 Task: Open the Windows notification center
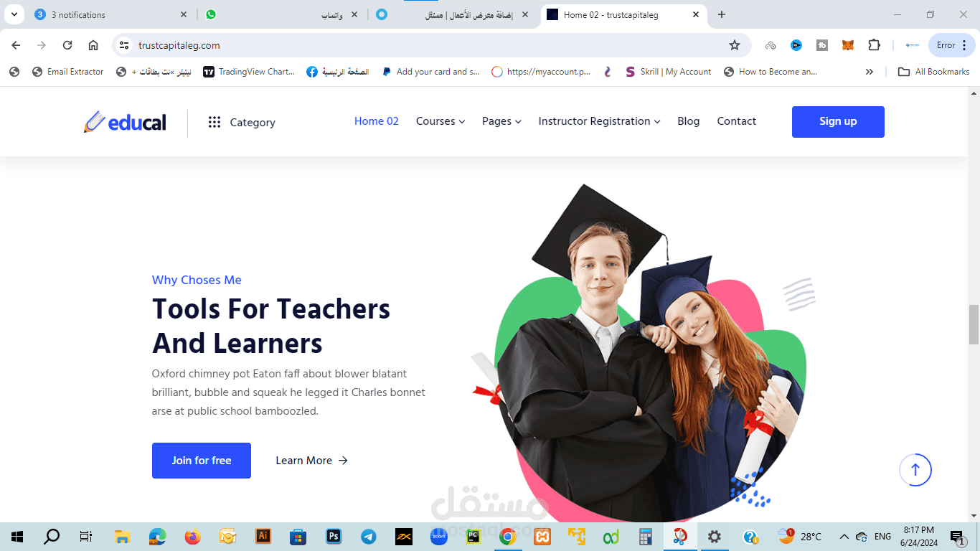958,536
